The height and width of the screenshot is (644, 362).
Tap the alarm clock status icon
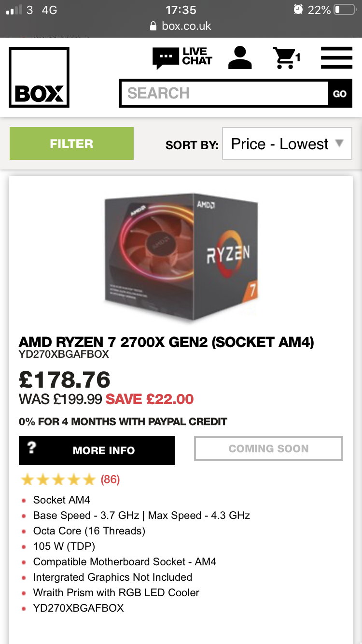[298, 10]
